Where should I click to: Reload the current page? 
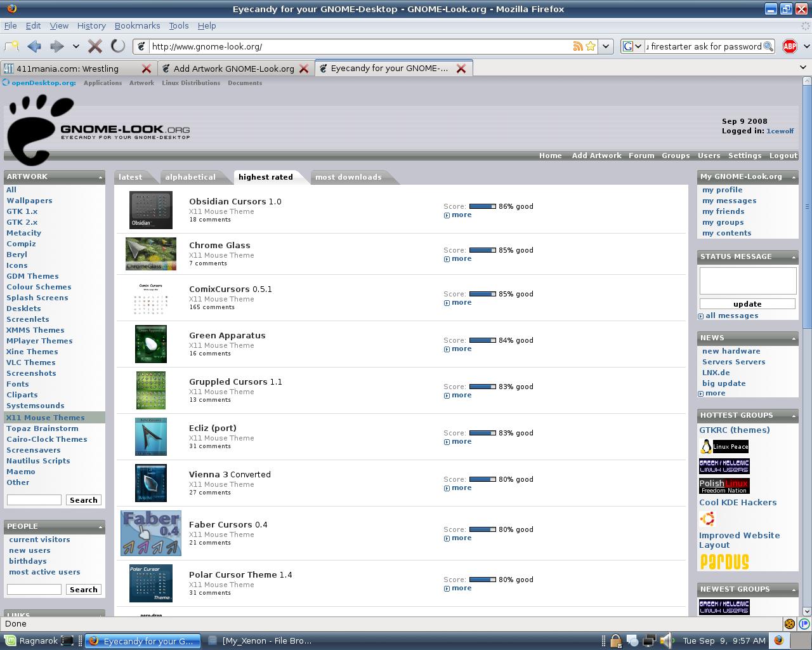pos(118,46)
